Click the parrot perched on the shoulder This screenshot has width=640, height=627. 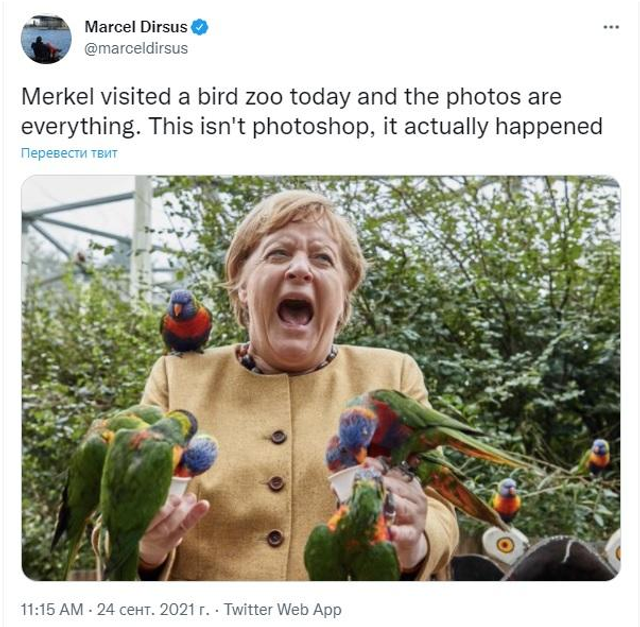(186, 322)
